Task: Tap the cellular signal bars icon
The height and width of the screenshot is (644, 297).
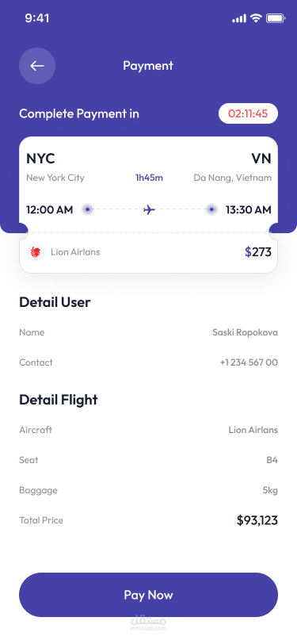Action: click(239, 18)
